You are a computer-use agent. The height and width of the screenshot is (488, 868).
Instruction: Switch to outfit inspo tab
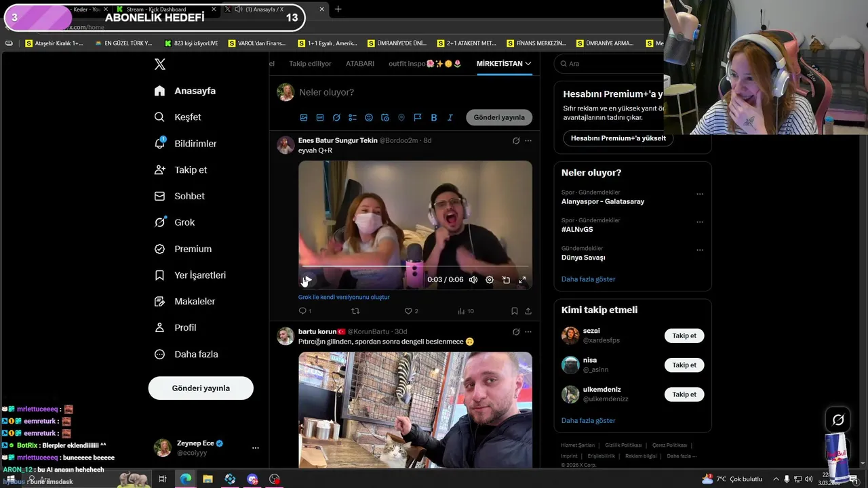tap(425, 64)
